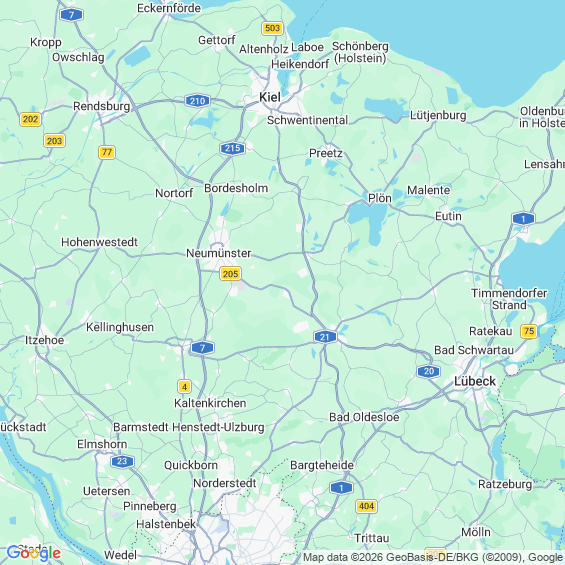The image size is (565, 565).
Task: Click the A21 highway shield marker
Action: [x=325, y=337]
